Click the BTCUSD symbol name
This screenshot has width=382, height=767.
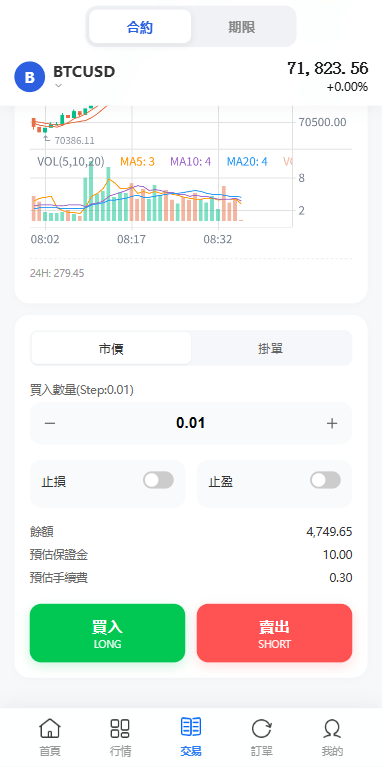click(x=84, y=72)
